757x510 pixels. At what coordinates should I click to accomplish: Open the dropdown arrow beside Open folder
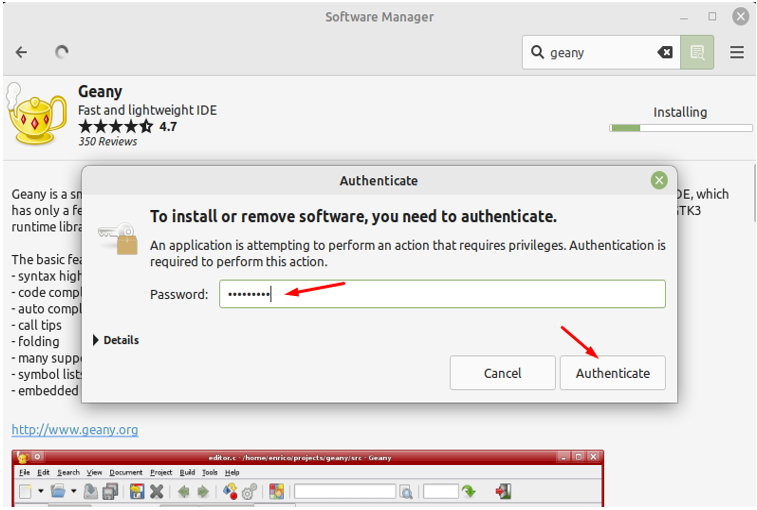(73, 491)
